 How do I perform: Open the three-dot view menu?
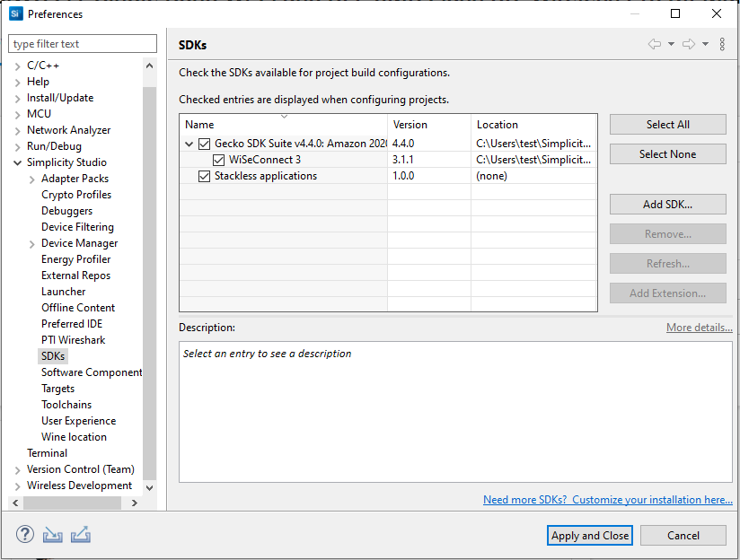[x=722, y=44]
